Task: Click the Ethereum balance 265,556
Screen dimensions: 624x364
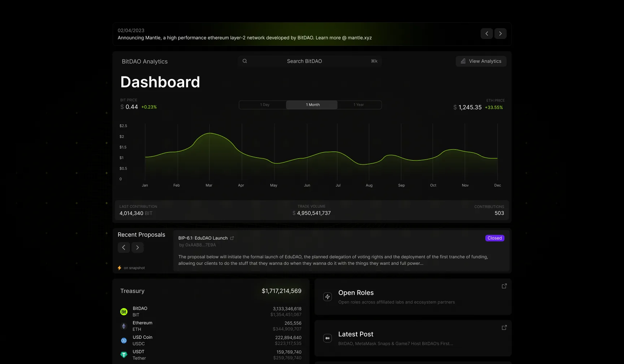Action: tap(293, 323)
